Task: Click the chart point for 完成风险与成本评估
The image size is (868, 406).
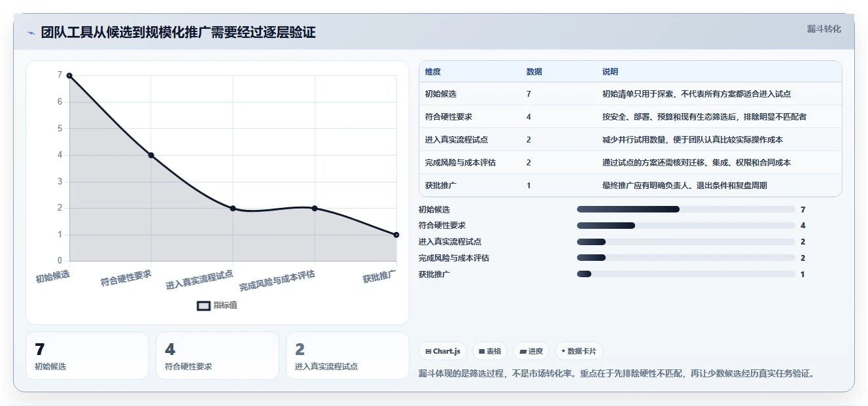Action: click(x=315, y=208)
